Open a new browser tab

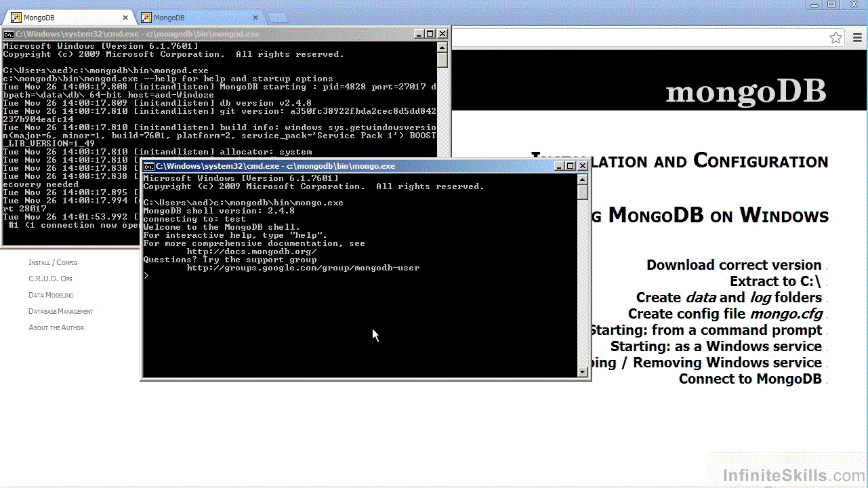pos(277,18)
